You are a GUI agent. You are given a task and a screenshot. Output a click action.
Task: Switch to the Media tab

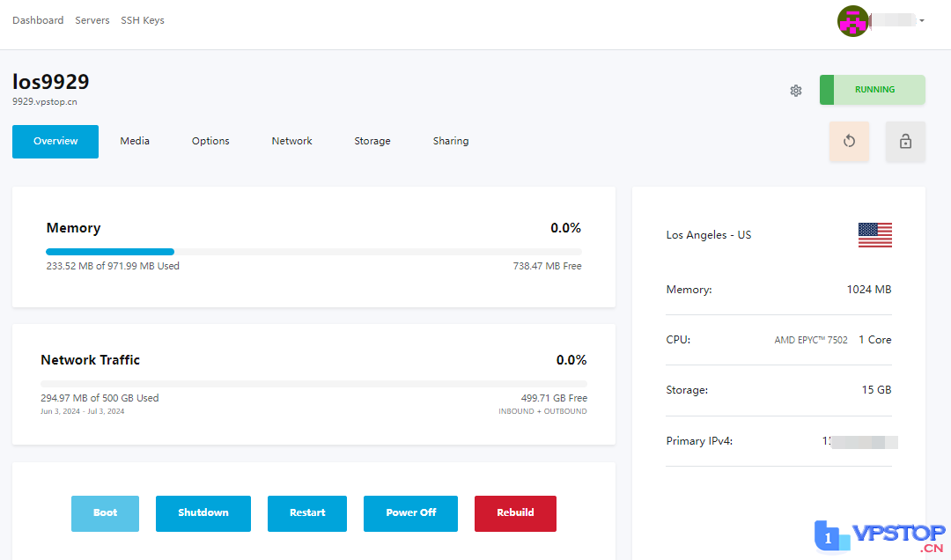click(135, 141)
